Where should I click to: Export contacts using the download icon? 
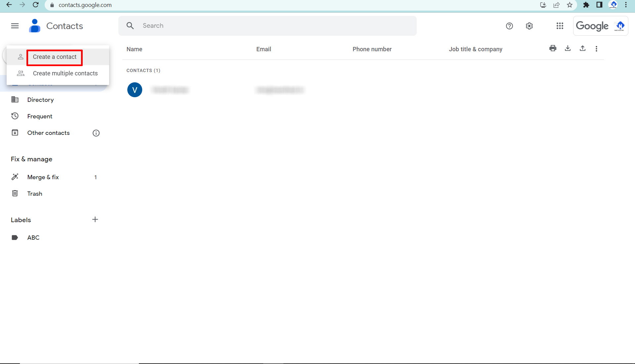tap(568, 49)
